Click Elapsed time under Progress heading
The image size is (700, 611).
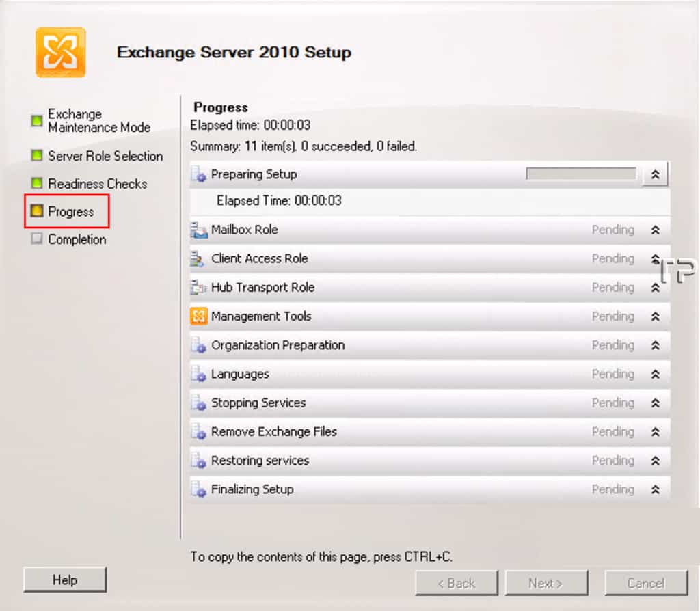pos(250,126)
